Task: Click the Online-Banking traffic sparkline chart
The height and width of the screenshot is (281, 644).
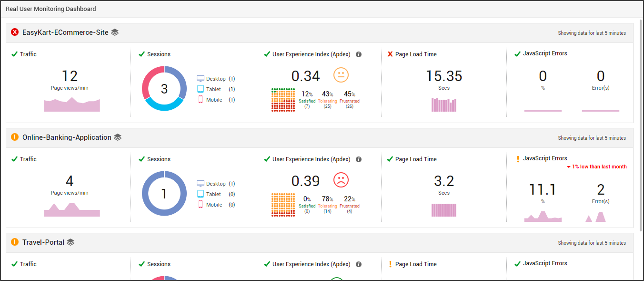Action: pos(72,210)
